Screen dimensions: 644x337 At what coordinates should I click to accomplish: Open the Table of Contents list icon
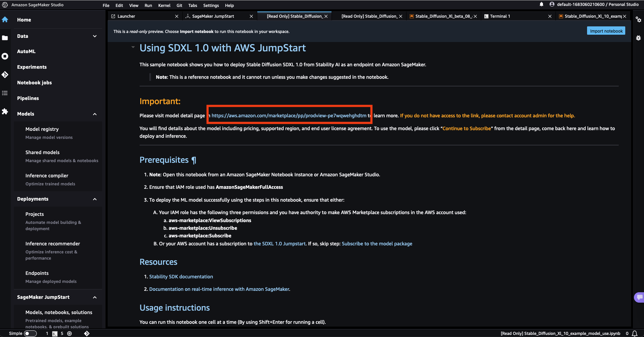5,93
